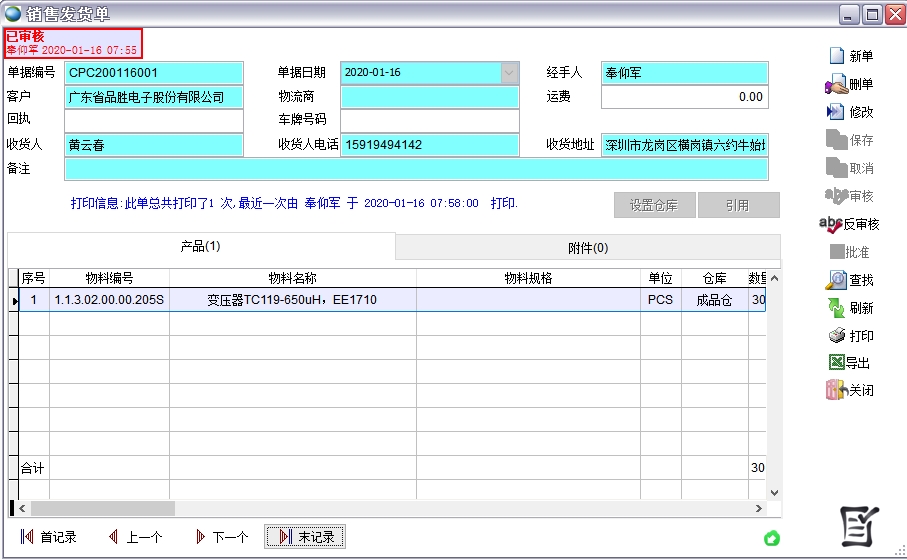
Task: Click the 删单 (delete document) icon
Action: [836, 85]
